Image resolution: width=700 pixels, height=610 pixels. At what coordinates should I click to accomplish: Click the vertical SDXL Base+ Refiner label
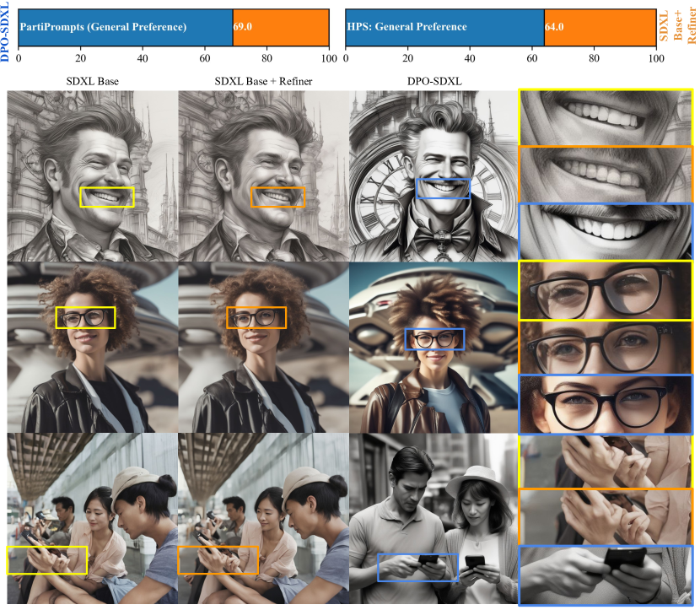coord(678,26)
